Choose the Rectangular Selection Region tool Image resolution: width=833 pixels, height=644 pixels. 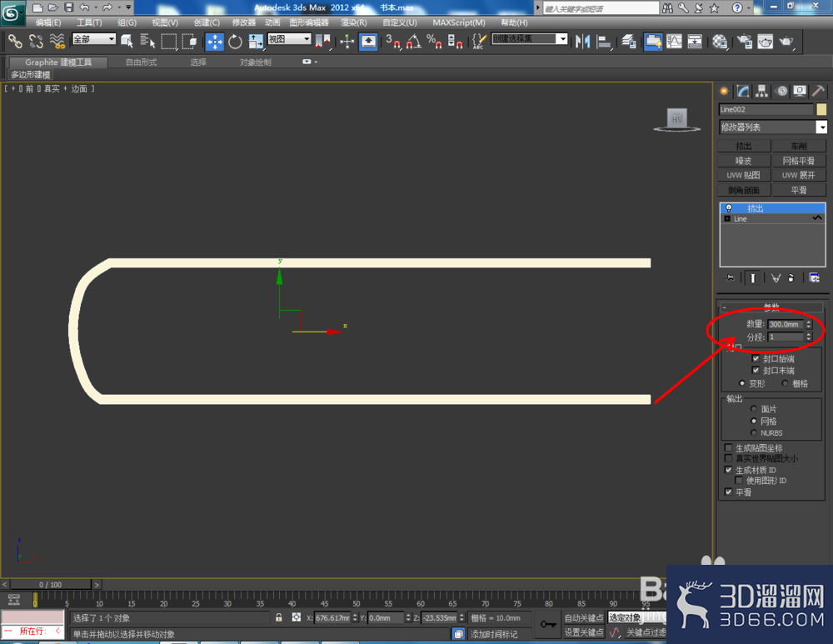(168, 41)
